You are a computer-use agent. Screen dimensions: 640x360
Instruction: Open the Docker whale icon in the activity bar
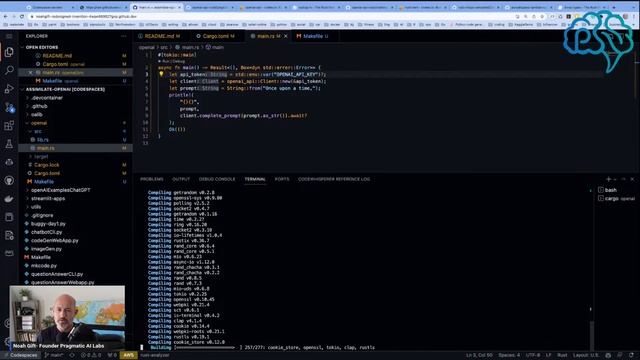pyautogui.click(x=9, y=199)
